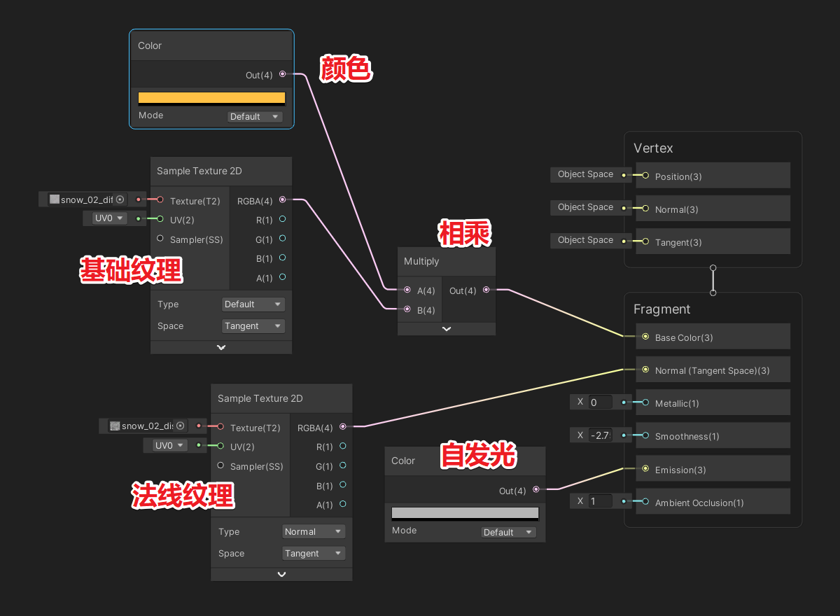Image resolution: width=840 pixels, height=616 pixels.
Task: Click Sampler(SS) input port of base texture node
Action: [160, 239]
